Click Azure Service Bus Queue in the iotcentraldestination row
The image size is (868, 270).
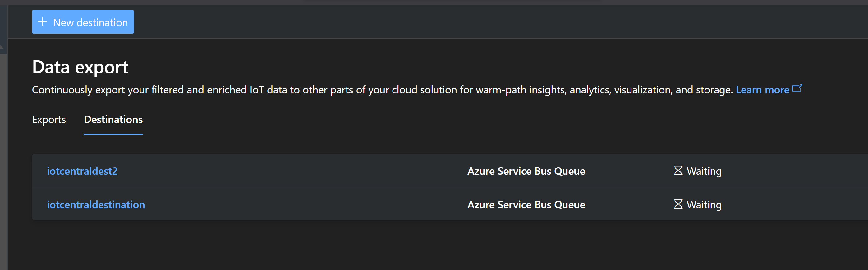tap(526, 205)
